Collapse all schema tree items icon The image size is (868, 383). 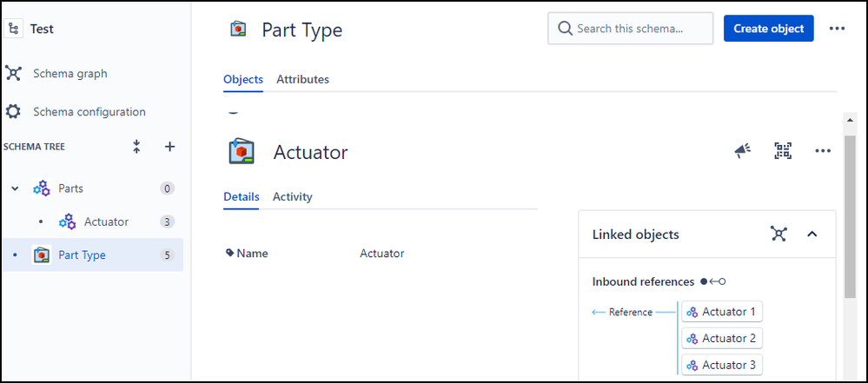pos(136,147)
